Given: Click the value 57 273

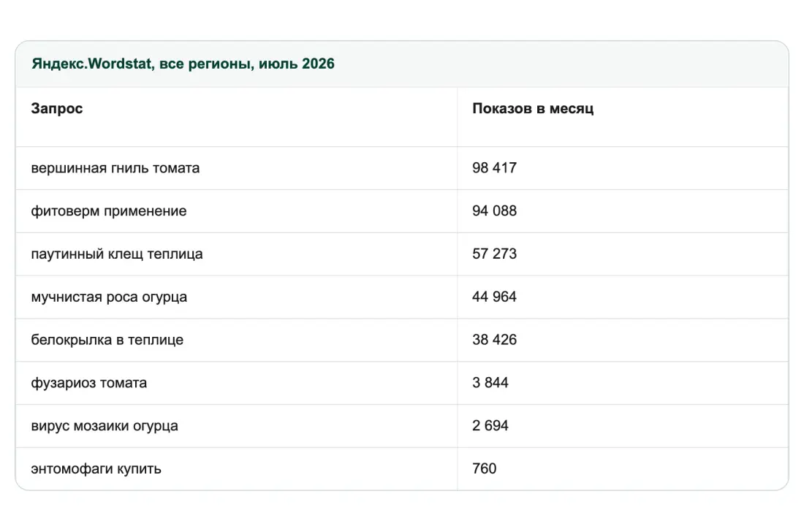Looking at the screenshot, I should [x=494, y=254].
